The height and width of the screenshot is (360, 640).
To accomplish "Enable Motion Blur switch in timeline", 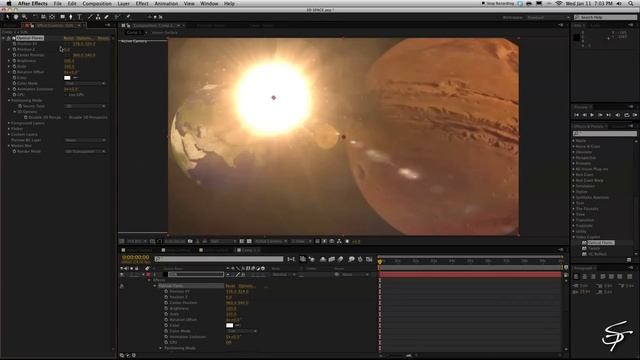I will point(340,259).
